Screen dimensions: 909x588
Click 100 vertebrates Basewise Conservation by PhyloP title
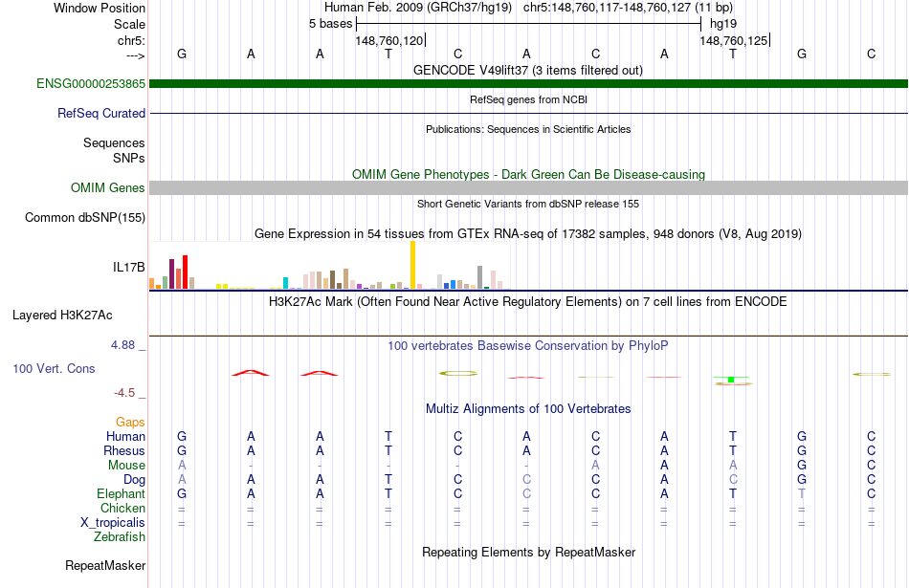528,346
